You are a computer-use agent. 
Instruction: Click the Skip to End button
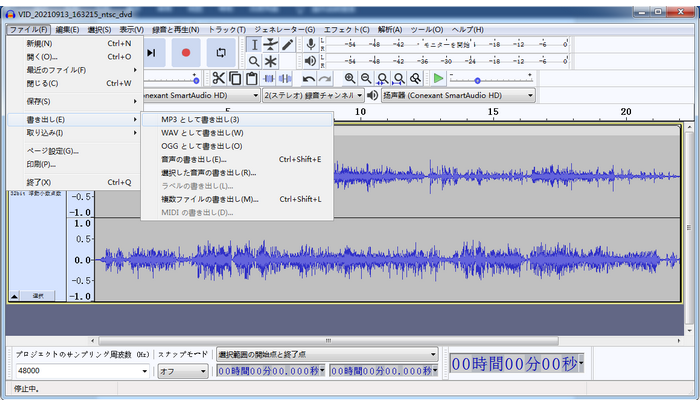(151, 52)
